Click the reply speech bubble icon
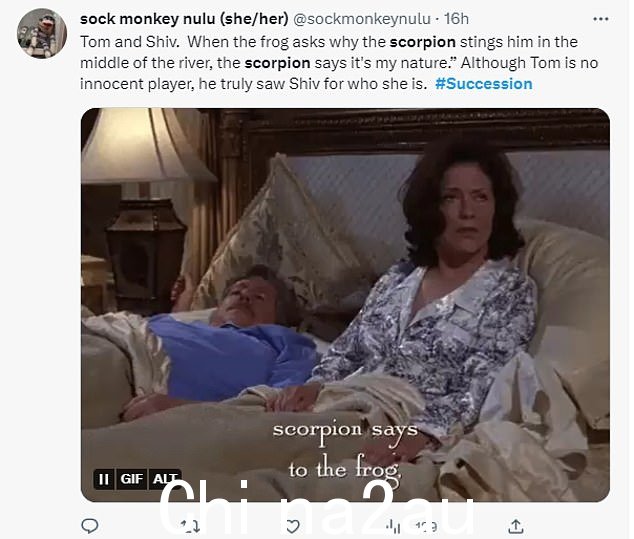This screenshot has width=634, height=539. point(89,526)
